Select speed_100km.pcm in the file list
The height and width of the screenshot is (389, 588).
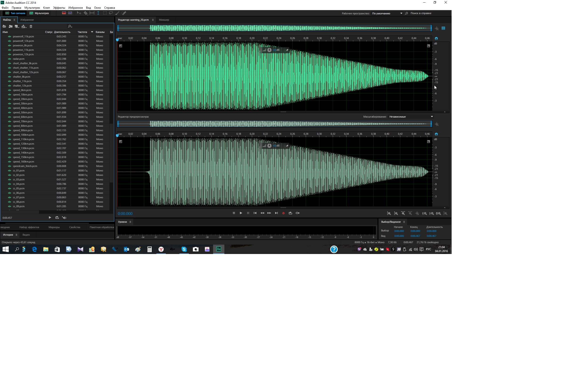click(x=23, y=135)
